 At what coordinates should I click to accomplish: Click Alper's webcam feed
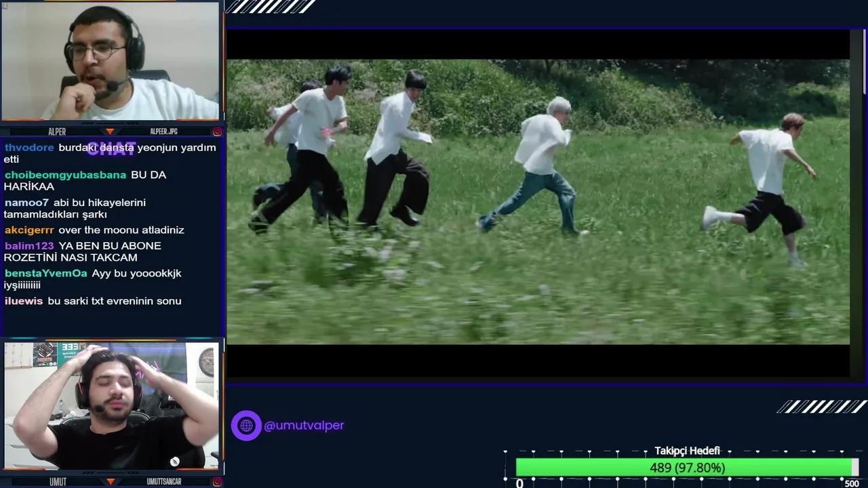[111, 61]
